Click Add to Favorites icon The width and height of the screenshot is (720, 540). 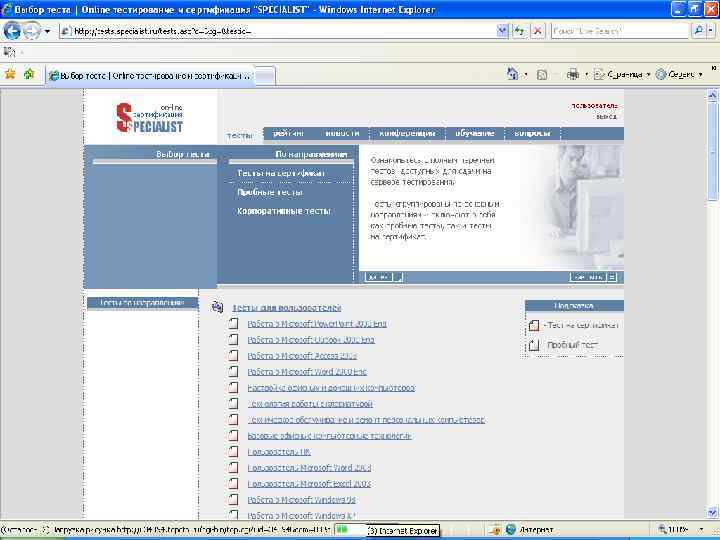click(29, 74)
